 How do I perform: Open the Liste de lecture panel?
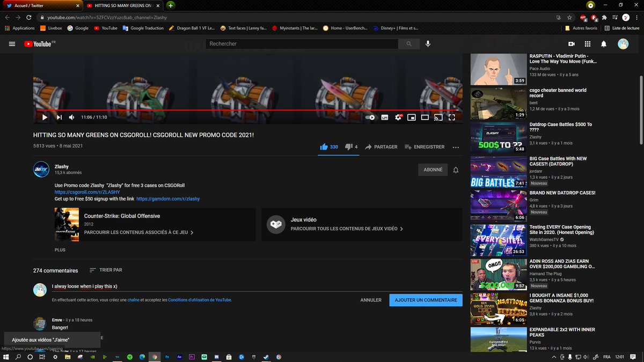(x=622, y=28)
